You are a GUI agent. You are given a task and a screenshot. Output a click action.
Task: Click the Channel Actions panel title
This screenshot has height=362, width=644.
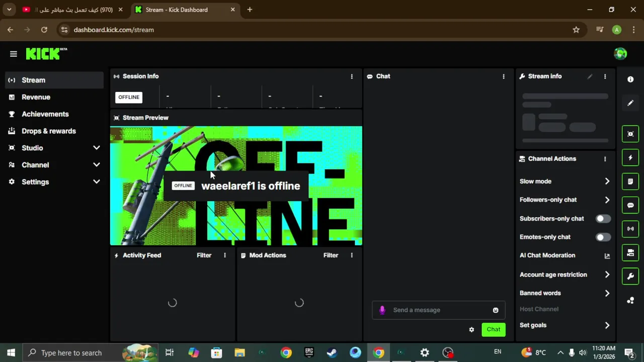coord(552,159)
